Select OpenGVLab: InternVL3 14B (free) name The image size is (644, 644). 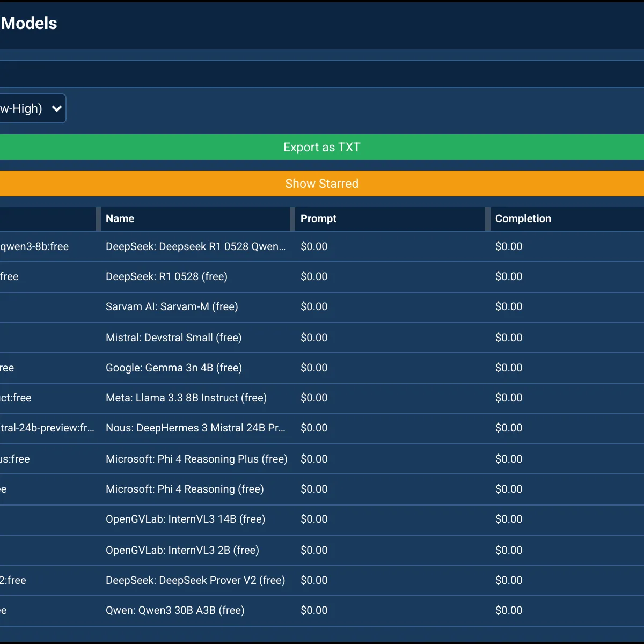(x=186, y=519)
